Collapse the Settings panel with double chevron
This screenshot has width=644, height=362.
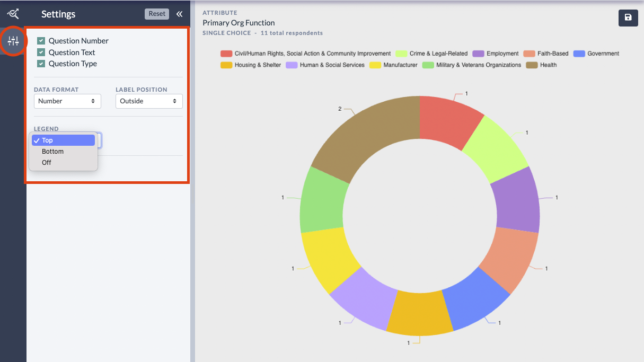pos(179,14)
